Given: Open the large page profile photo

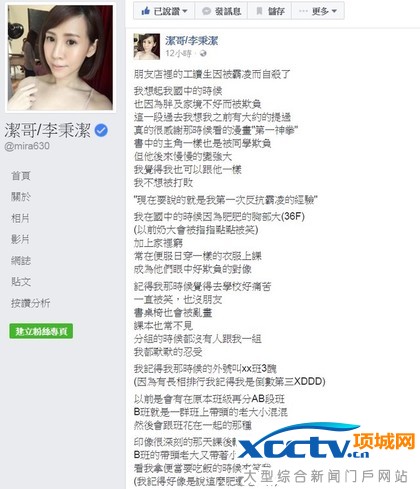Looking at the screenshot, I should pos(60,57).
